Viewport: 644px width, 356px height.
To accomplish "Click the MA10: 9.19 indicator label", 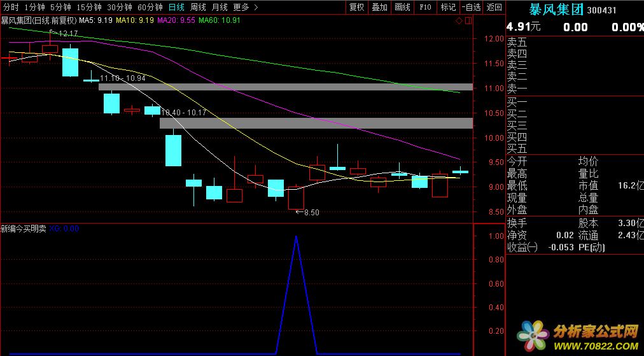I will (135, 20).
